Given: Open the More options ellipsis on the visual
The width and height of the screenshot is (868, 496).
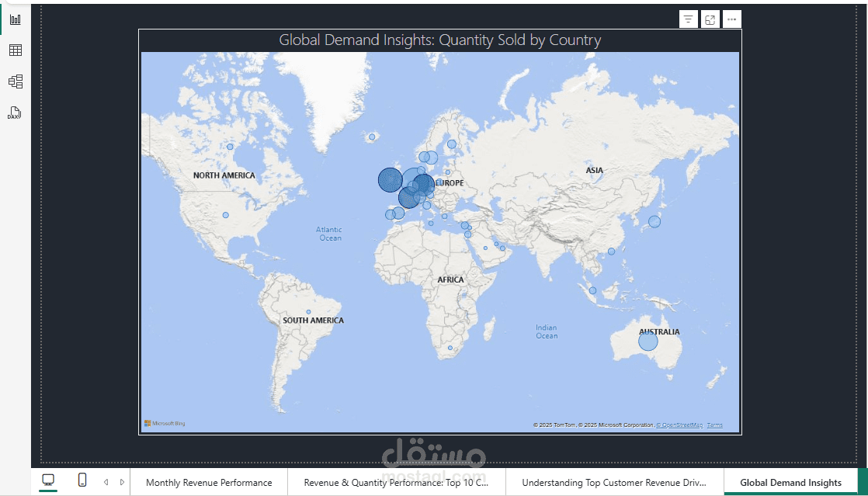Looking at the screenshot, I should click(x=732, y=19).
